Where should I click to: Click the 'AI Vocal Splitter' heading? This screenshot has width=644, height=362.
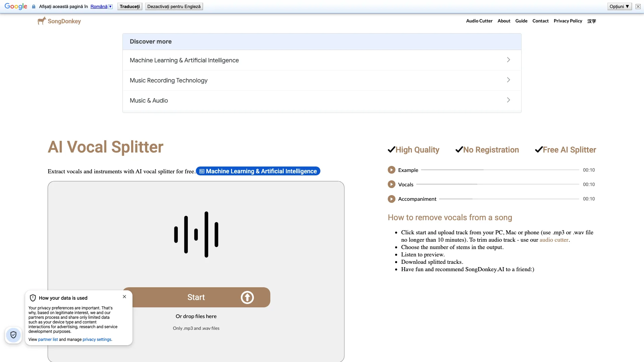click(x=105, y=147)
